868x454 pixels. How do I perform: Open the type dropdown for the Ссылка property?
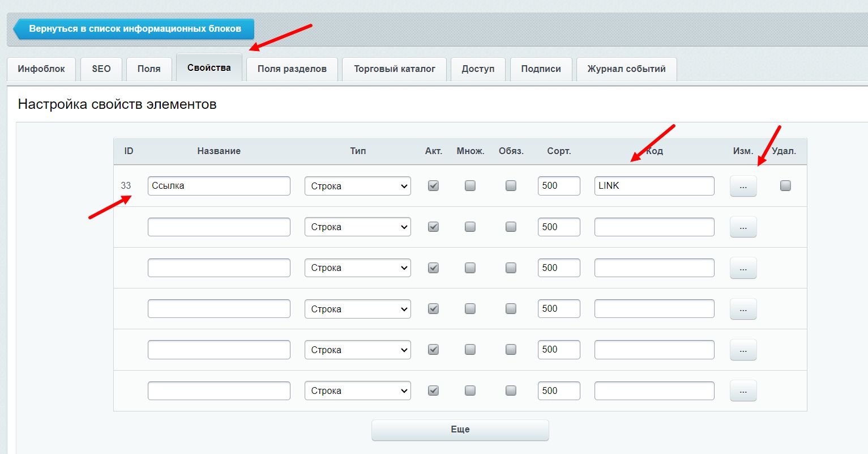click(357, 186)
